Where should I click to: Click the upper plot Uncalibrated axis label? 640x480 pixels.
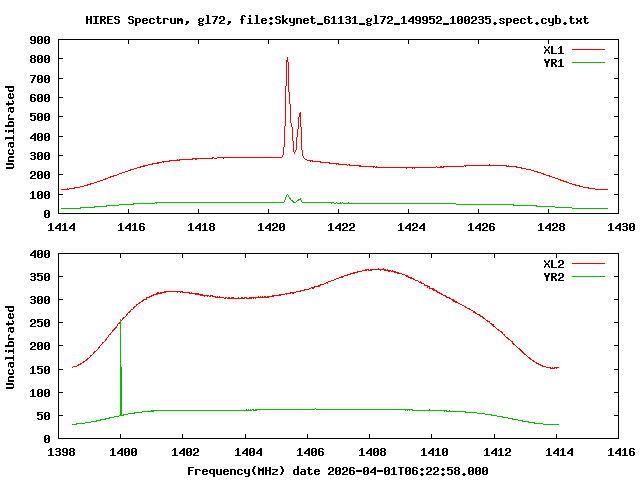click(10, 127)
